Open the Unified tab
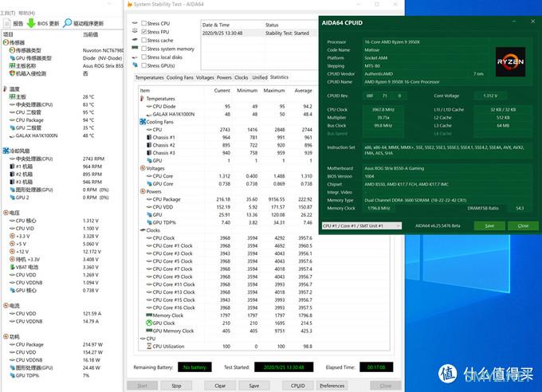 (x=260, y=77)
